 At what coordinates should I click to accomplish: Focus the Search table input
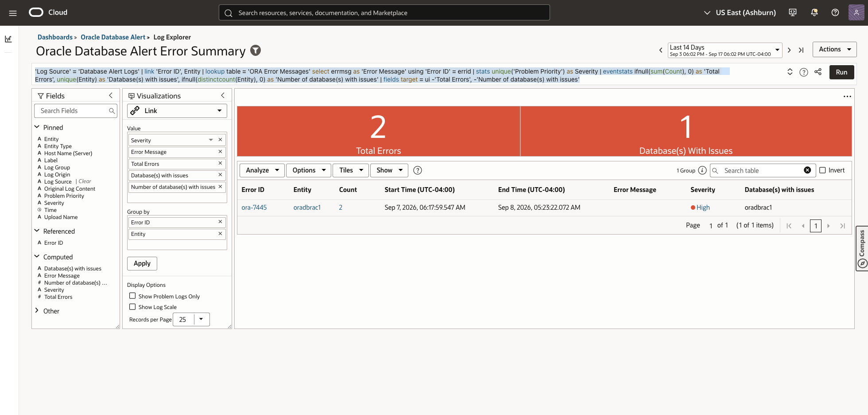pos(762,170)
